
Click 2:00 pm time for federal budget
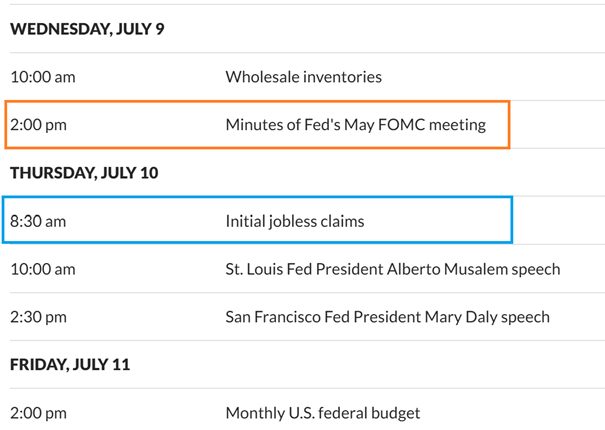pyautogui.click(x=38, y=413)
